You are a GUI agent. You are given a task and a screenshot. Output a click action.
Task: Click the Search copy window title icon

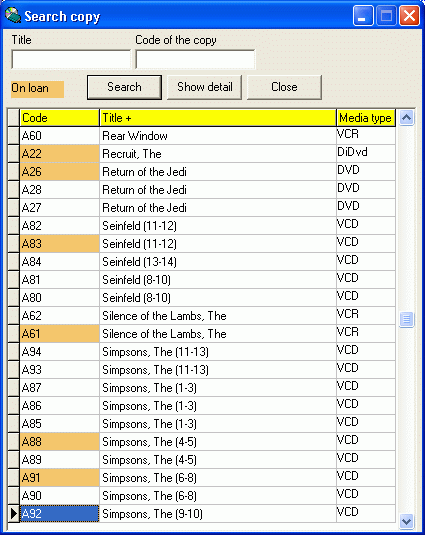[13, 16]
